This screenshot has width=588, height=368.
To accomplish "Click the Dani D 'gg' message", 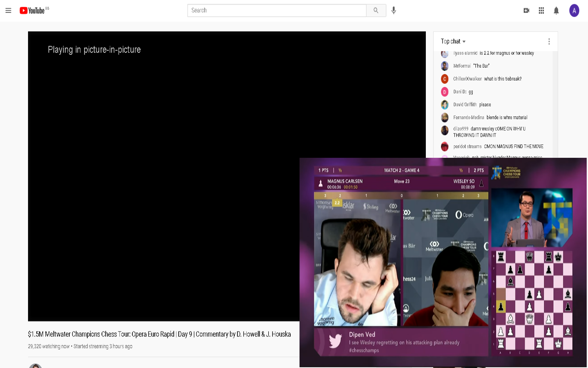I will tap(471, 92).
